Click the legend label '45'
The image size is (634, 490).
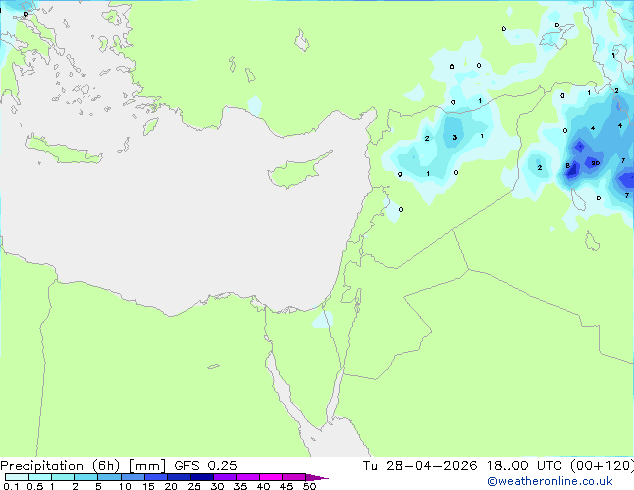(x=286, y=486)
